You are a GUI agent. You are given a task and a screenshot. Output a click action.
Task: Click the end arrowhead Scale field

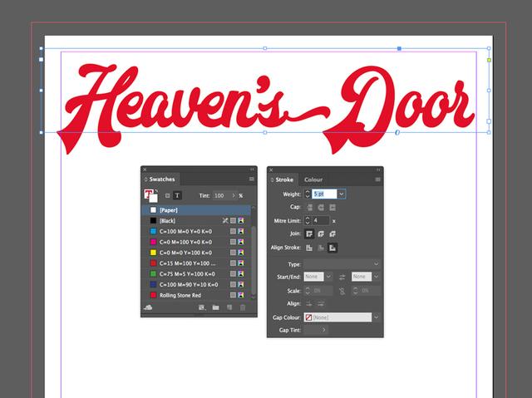pyautogui.click(x=369, y=291)
